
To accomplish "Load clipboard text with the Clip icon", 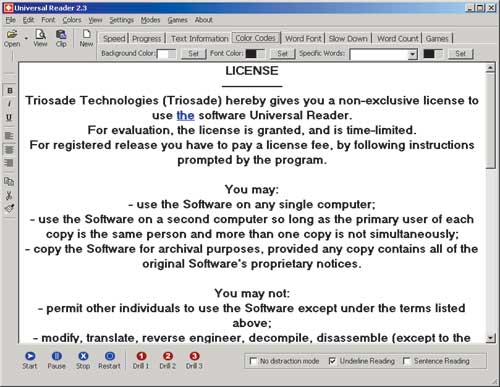I will coord(61,38).
